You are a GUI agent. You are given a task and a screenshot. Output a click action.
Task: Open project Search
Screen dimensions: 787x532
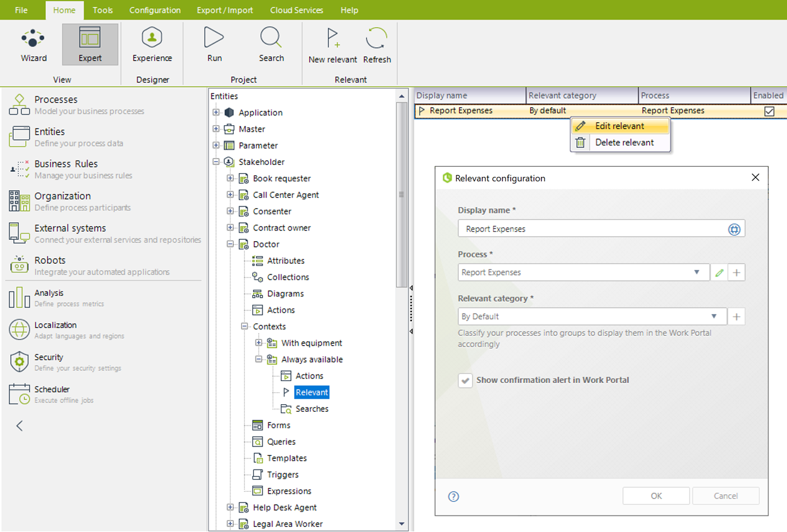click(x=271, y=45)
